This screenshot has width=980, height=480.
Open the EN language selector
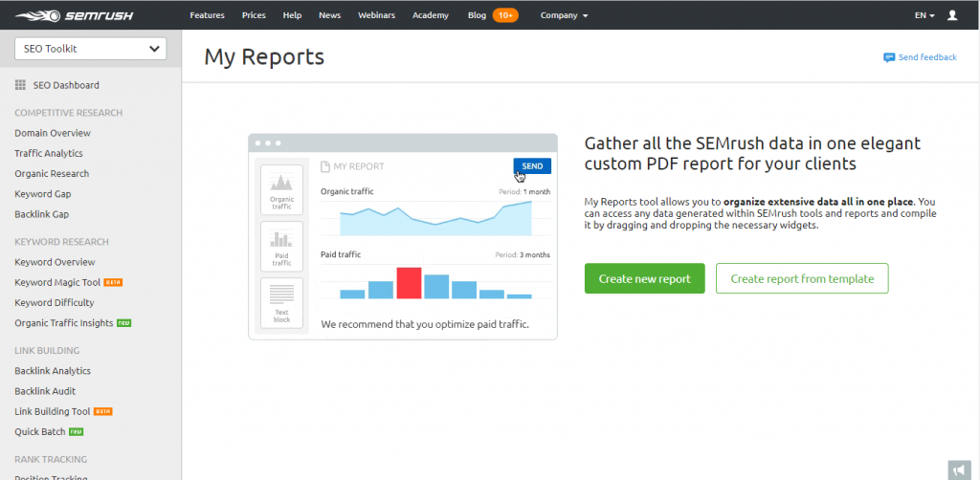[x=924, y=15]
